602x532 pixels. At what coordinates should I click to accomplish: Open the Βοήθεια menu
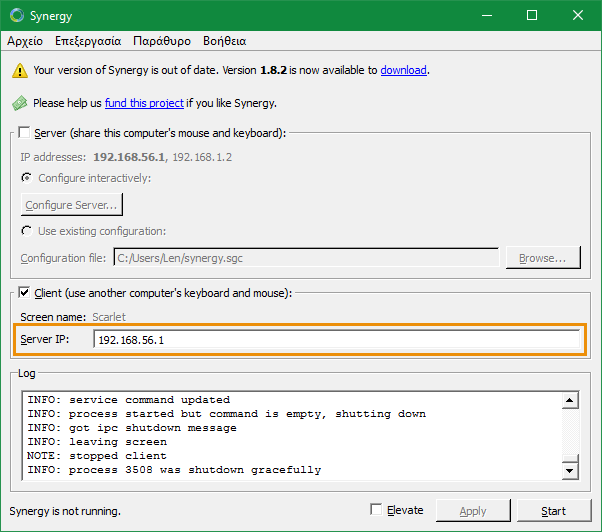tap(225, 41)
